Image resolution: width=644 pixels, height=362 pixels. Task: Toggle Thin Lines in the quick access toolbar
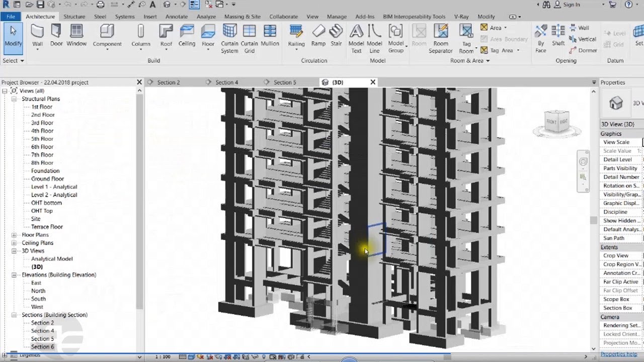(195, 5)
